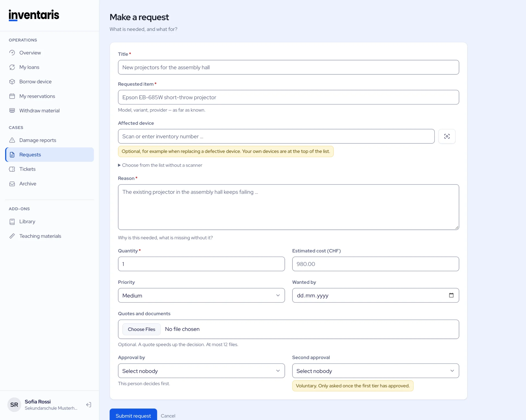Viewport: 526px width, 420px height.
Task: Open the calendar picker icon in Wanted by
Action: (451, 295)
